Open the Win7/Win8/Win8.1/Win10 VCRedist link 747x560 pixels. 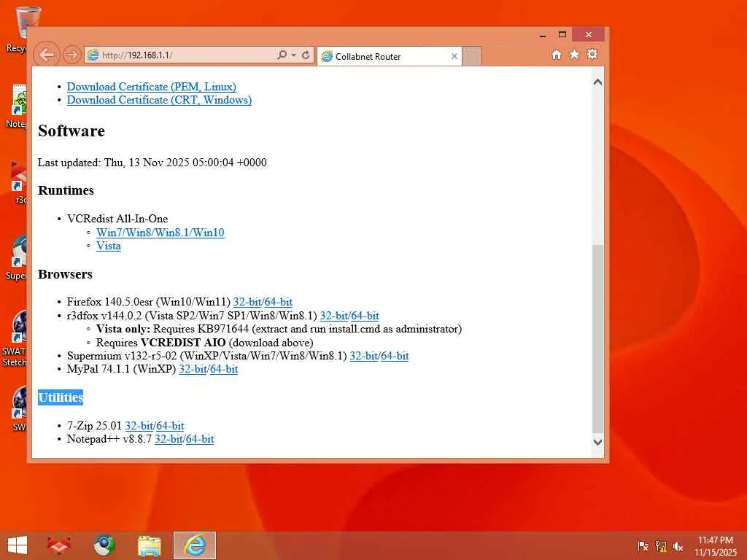tap(160, 233)
